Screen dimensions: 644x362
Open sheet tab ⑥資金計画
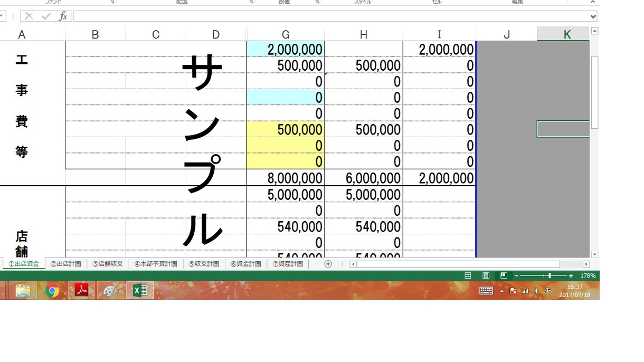pos(246,264)
